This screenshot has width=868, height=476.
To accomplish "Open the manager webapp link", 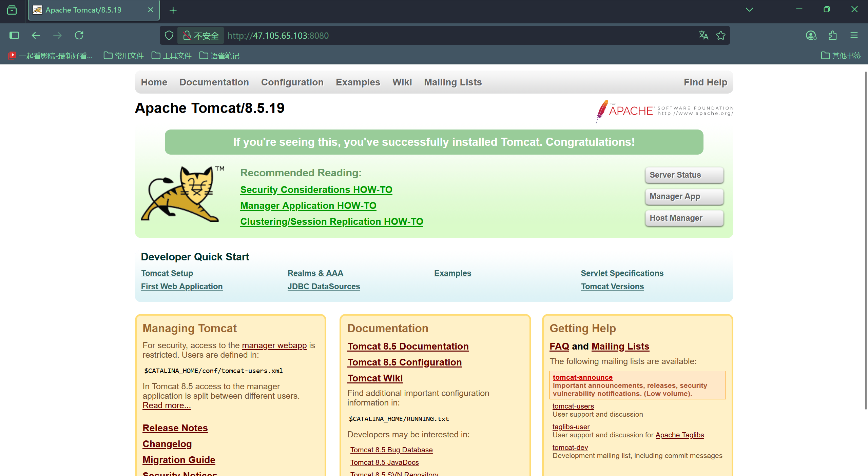I will pos(274,345).
